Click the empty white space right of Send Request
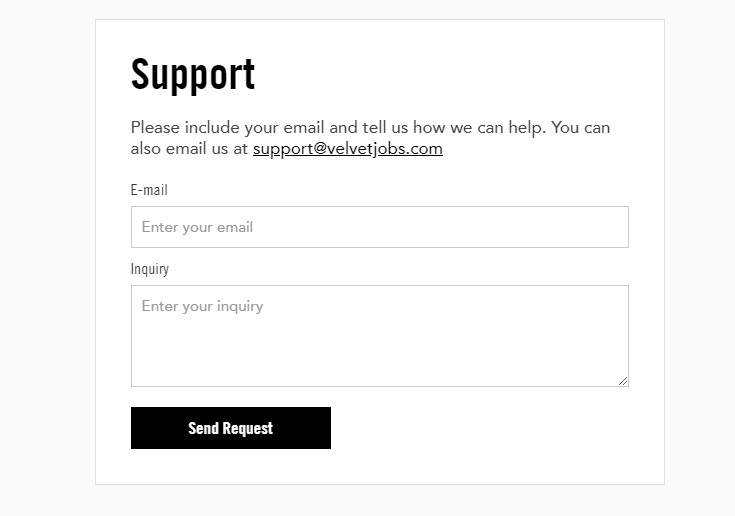 (478, 428)
